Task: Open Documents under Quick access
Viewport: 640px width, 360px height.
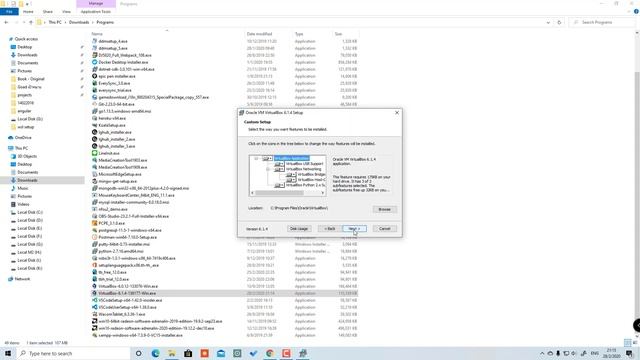Action: (x=27, y=63)
